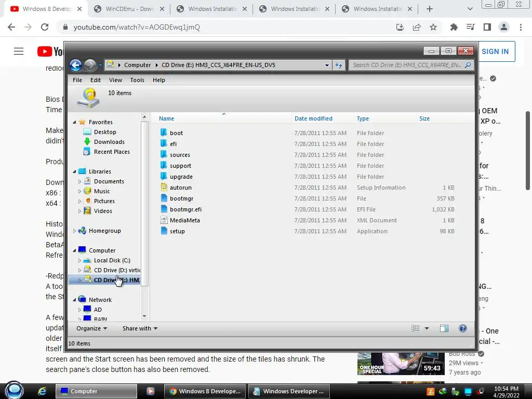Collapse the Computer tree group

point(74,251)
